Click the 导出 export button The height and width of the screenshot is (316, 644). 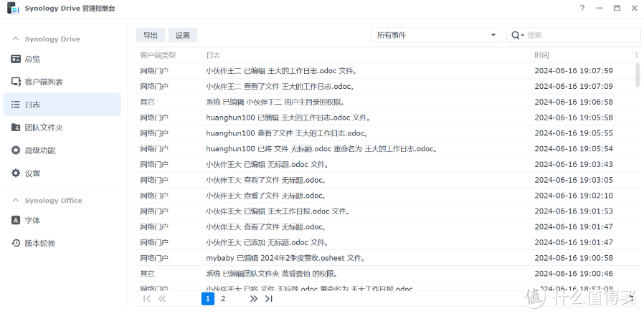(x=151, y=35)
